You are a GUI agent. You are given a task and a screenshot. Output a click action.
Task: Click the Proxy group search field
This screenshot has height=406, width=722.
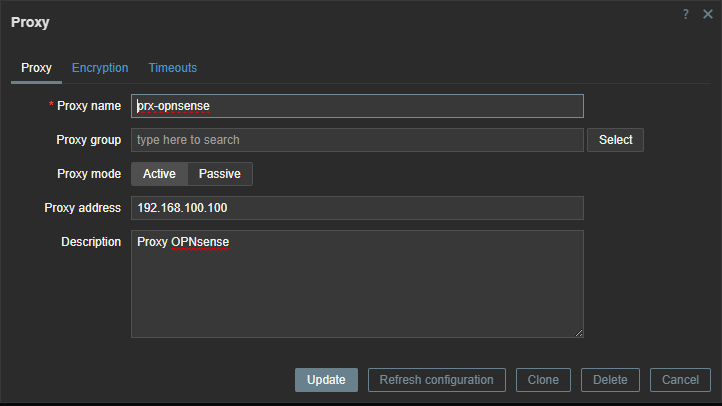357,140
